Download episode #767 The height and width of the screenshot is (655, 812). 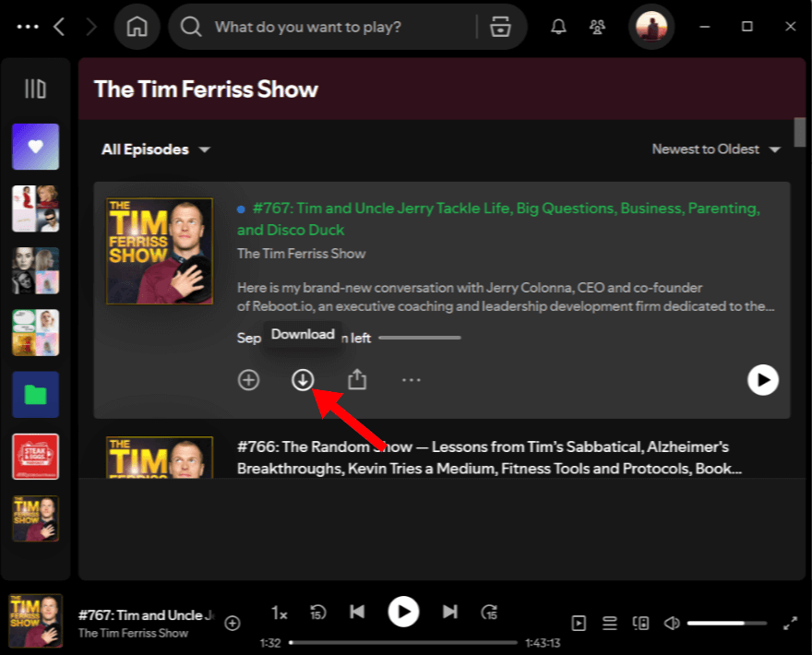[303, 379]
